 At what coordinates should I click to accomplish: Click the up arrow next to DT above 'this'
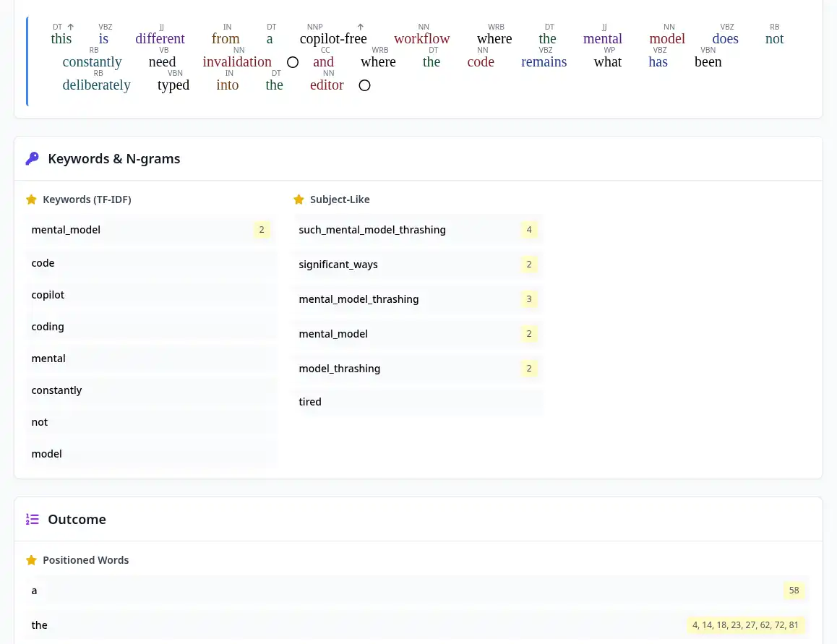pos(70,27)
